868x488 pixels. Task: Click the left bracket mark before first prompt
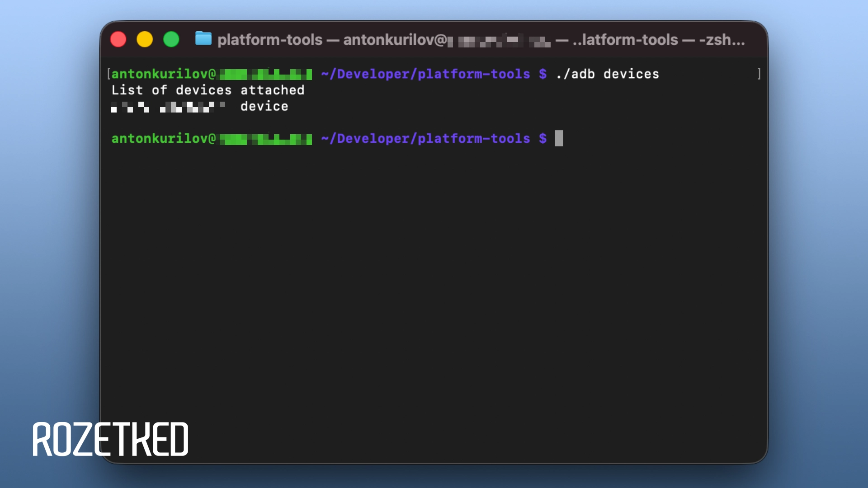108,74
